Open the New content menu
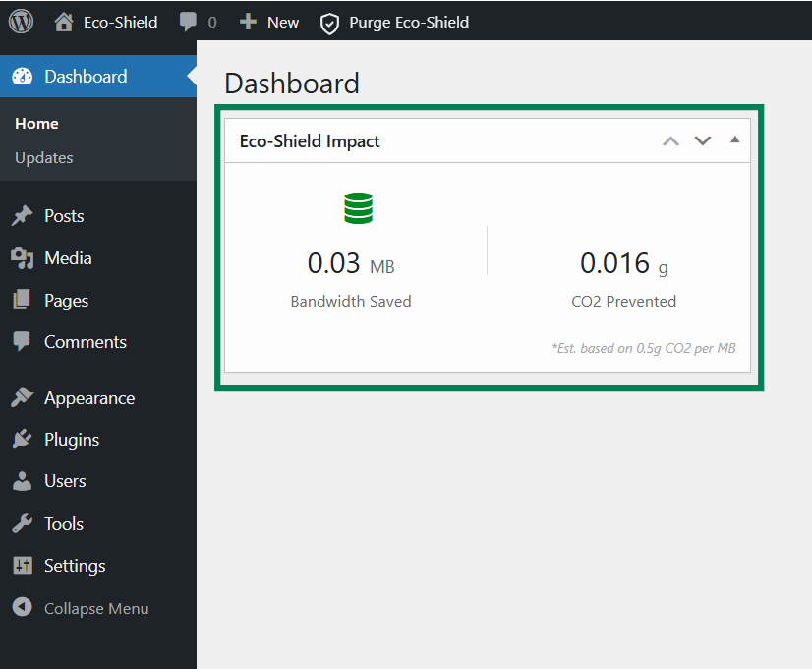Screen dimensions: 812x669 point(283,23)
